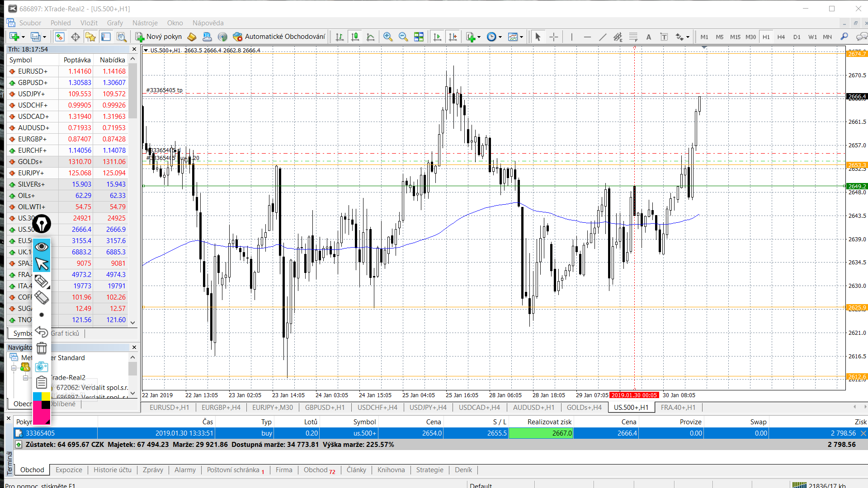Select the Epic Pen eraser tool
This screenshot has height=488, width=868.
click(42, 298)
